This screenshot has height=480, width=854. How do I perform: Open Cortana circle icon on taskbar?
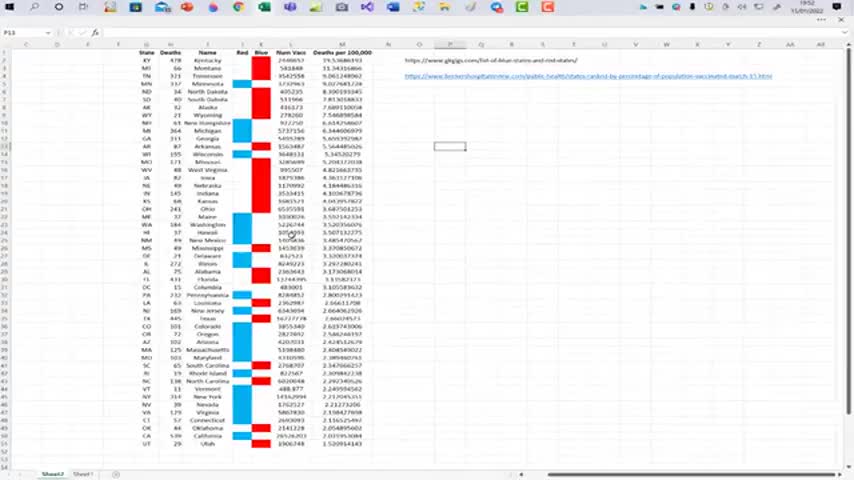(x=59, y=7)
